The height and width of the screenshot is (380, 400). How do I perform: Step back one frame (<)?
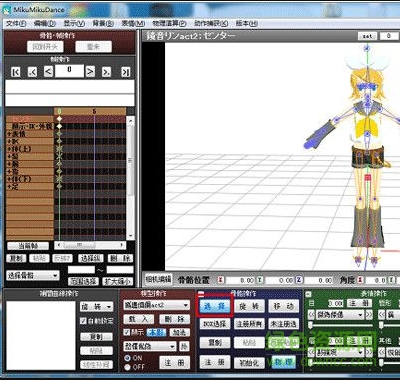[48, 71]
